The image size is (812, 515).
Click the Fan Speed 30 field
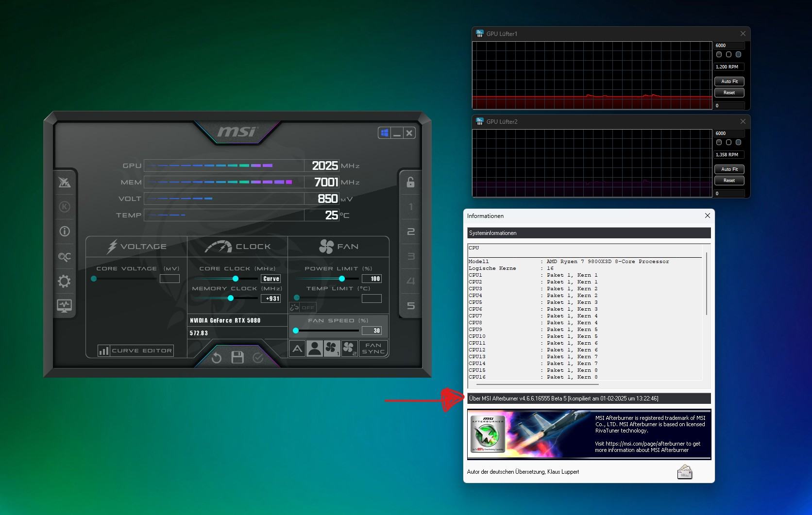372,331
